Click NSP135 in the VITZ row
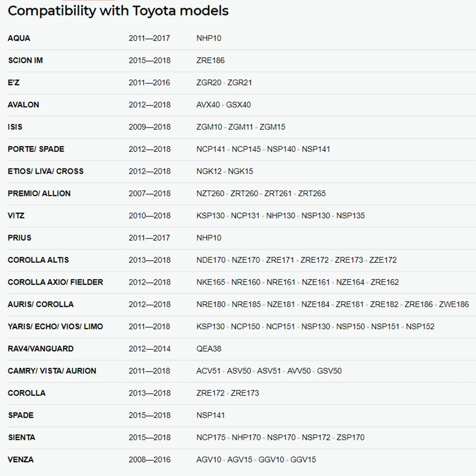The width and height of the screenshot is (476, 476). [350, 216]
